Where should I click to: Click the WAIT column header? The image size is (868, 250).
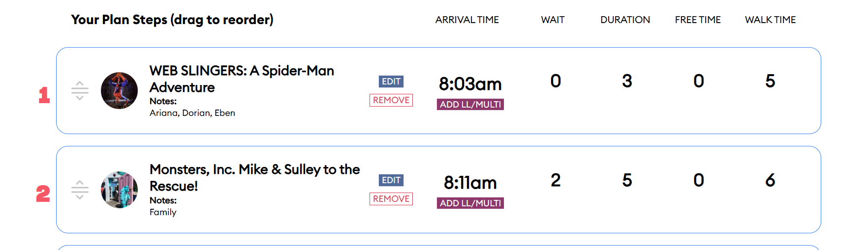pyautogui.click(x=553, y=20)
